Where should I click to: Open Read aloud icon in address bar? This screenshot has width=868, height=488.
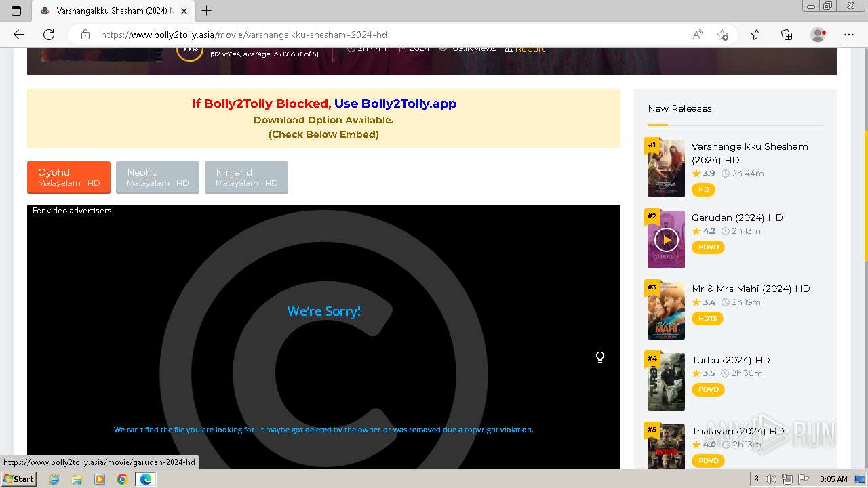coord(698,35)
